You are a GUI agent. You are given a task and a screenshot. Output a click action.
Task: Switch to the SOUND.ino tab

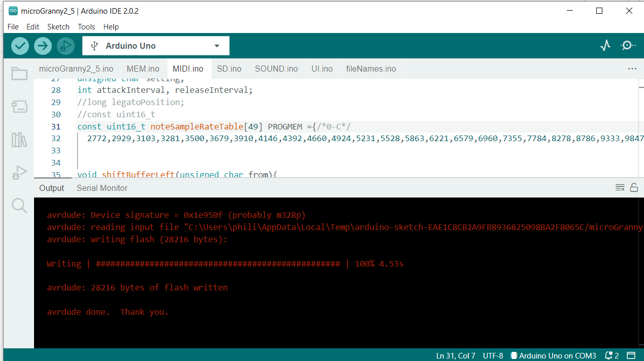pyautogui.click(x=276, y=69)
